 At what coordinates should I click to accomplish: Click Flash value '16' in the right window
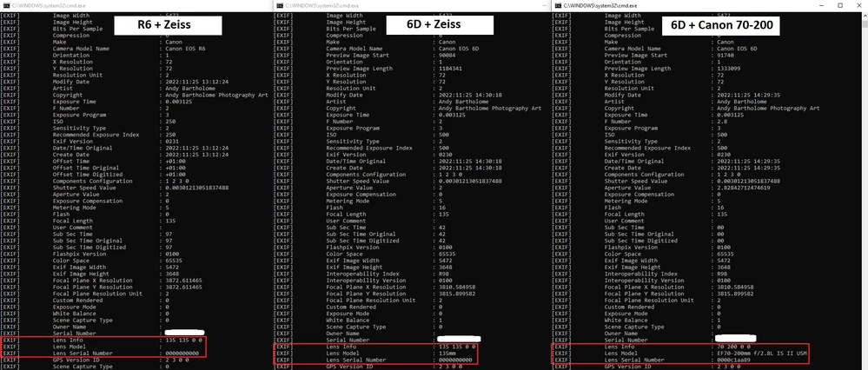point(720,208)
